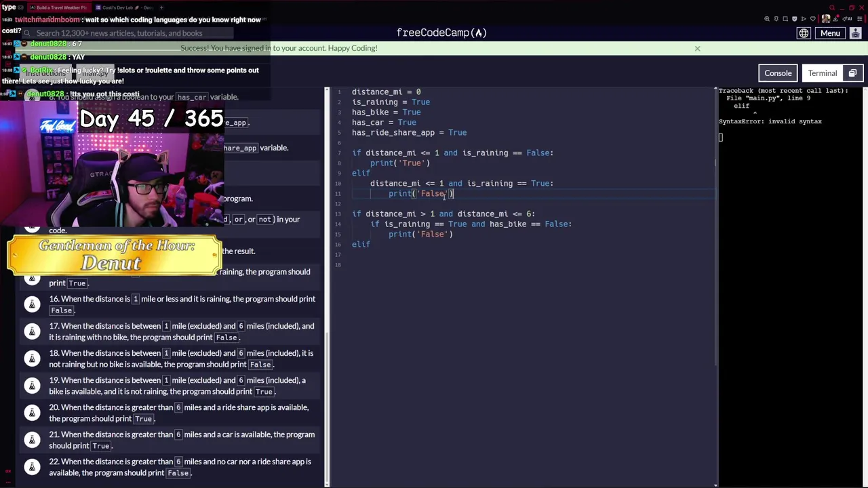Viewport: 868px width, 488px height.
Task: Click the flask icon beside test 21
Action: 32,440
